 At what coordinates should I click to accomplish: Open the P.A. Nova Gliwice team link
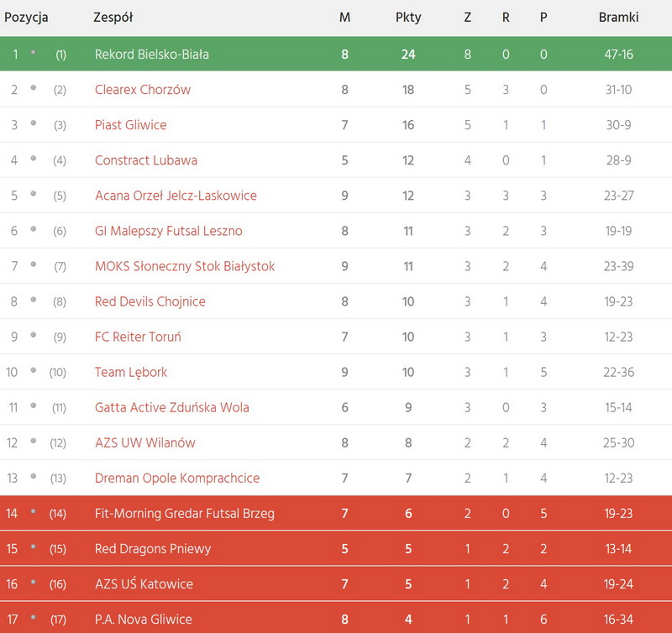143,620
